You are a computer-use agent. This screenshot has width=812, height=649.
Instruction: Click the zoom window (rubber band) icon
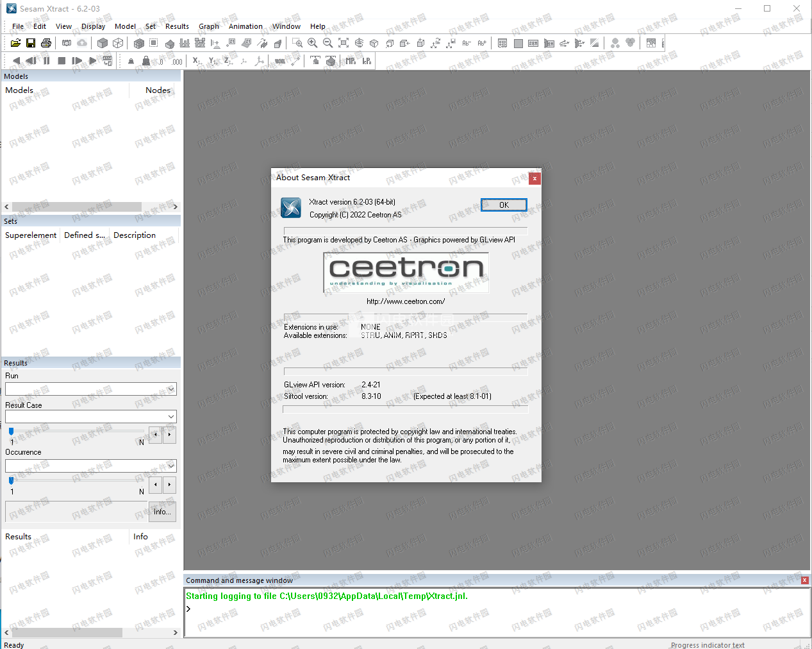click(x=297, y=43)
